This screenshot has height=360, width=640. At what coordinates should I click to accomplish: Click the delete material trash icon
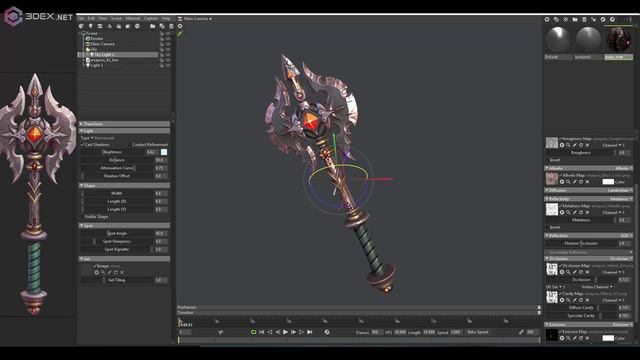click(584, 20)
